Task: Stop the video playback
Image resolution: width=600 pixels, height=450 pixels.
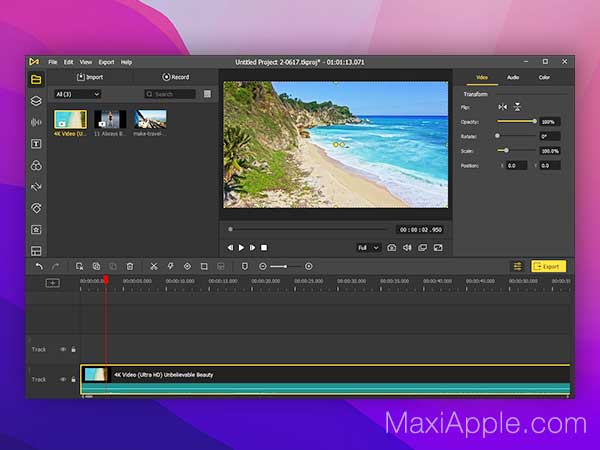Action: pyautogui.click(x=264, y=248)
